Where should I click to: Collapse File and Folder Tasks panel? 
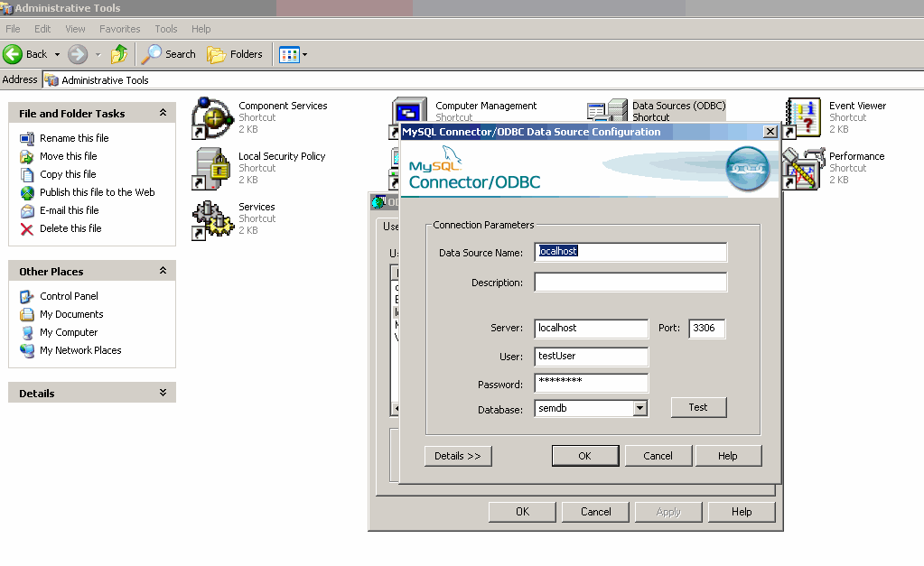pyautogui.click(x=163, y=113)
